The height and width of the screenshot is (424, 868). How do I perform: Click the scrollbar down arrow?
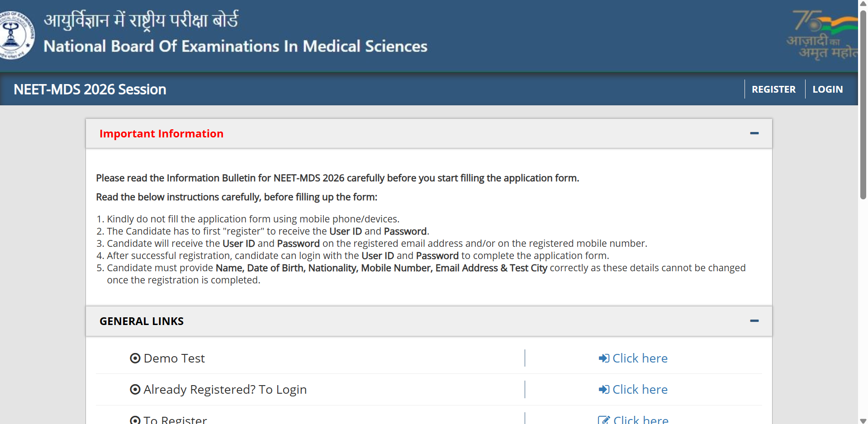point(863,421)
